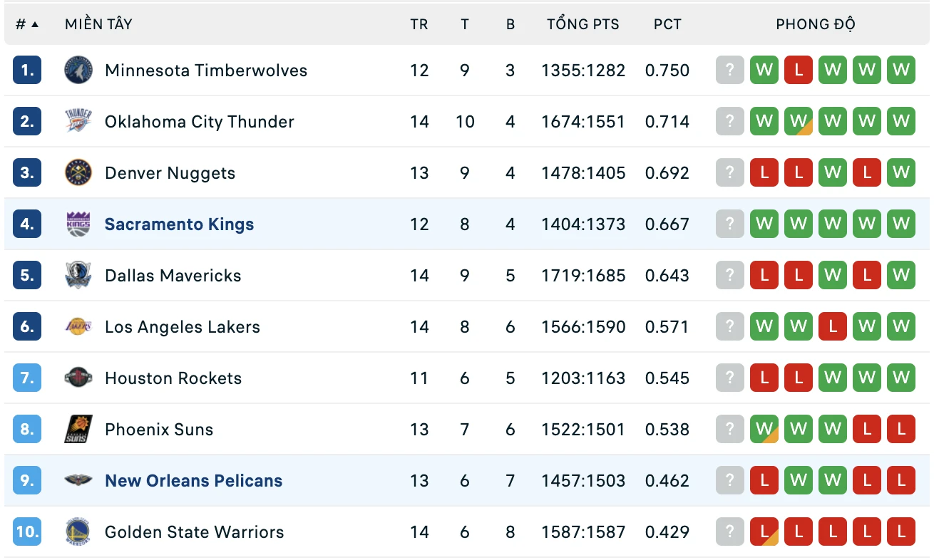Click the PHONG ĐỘ column header
This screenshot has width=934, height=560.
816,24
